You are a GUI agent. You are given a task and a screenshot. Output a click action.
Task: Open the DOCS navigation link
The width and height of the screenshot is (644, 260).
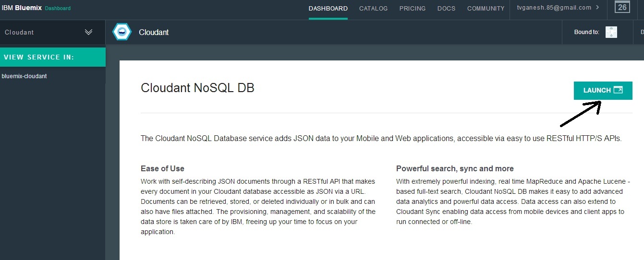tap(446, 8)
